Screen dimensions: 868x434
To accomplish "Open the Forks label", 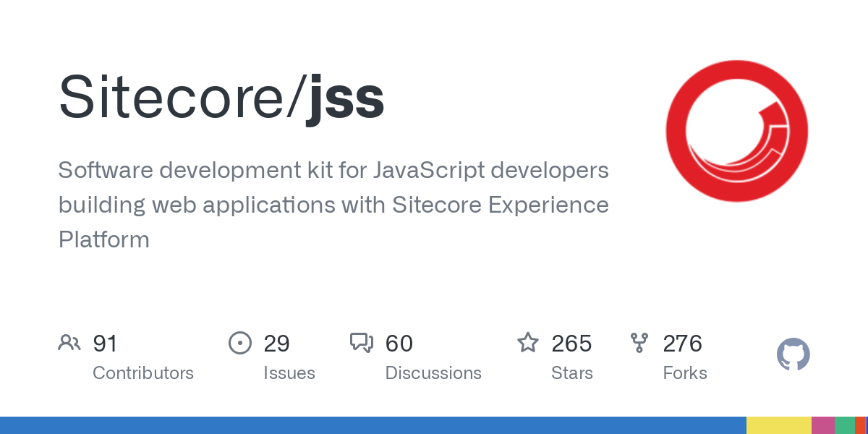I will [x=685, y=373].
